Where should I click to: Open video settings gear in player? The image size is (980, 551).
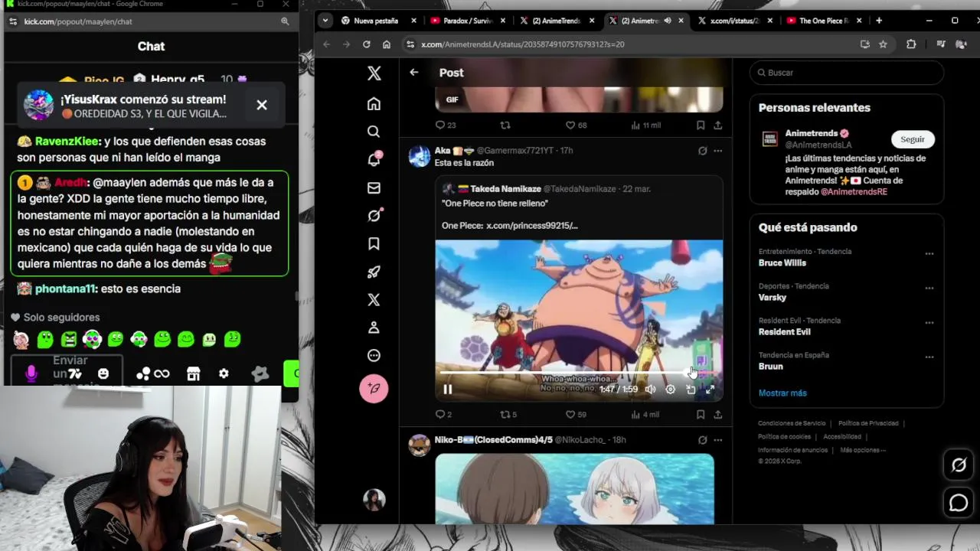[x=670, y=389]
